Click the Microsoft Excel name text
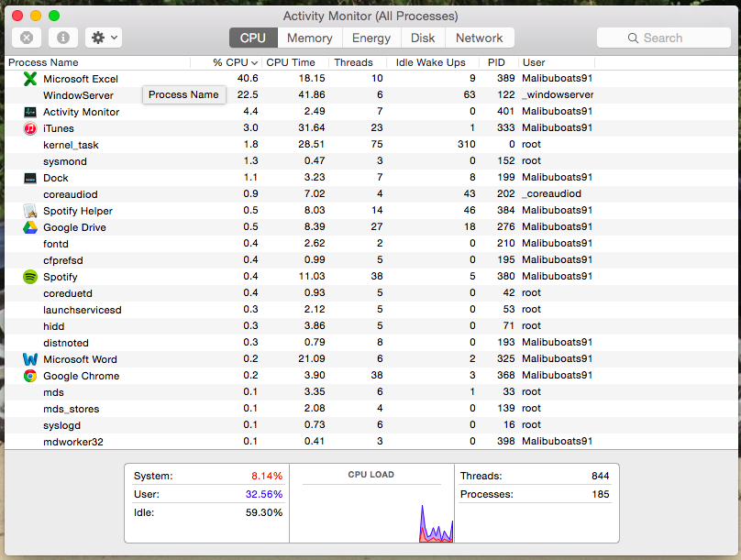This screenshot has width=741, height=560. (x=81, y=79)
